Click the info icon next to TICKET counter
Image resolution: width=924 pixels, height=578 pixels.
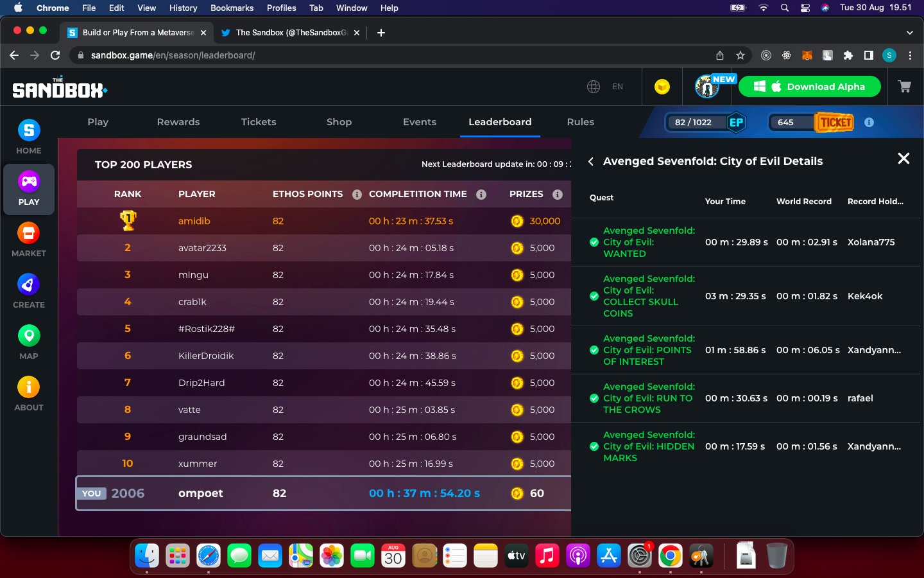(x=869, y=122)
